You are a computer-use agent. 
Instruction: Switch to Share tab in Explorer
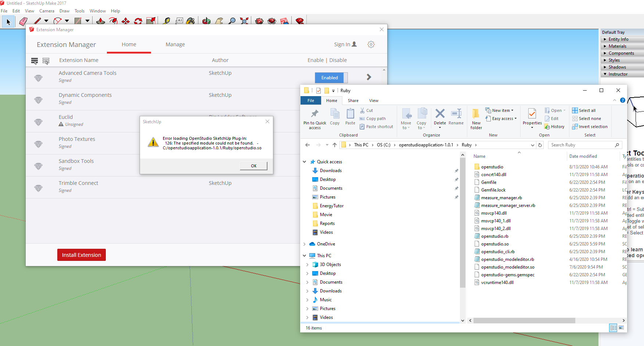[353, 101]
